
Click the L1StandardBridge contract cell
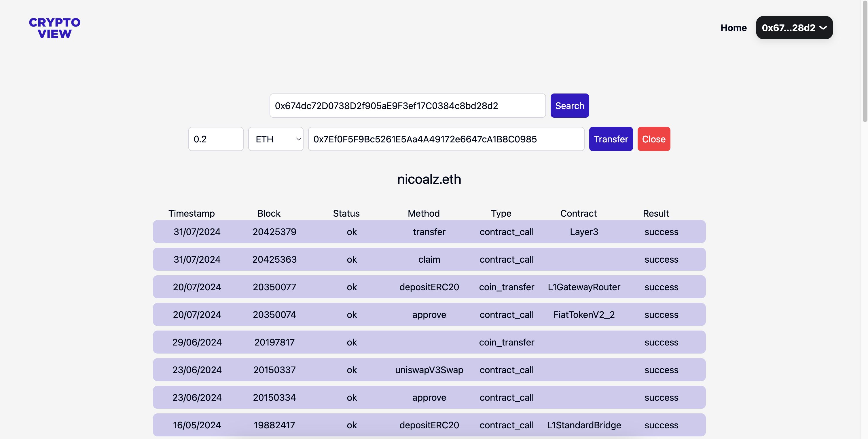(x=584, y=425)
